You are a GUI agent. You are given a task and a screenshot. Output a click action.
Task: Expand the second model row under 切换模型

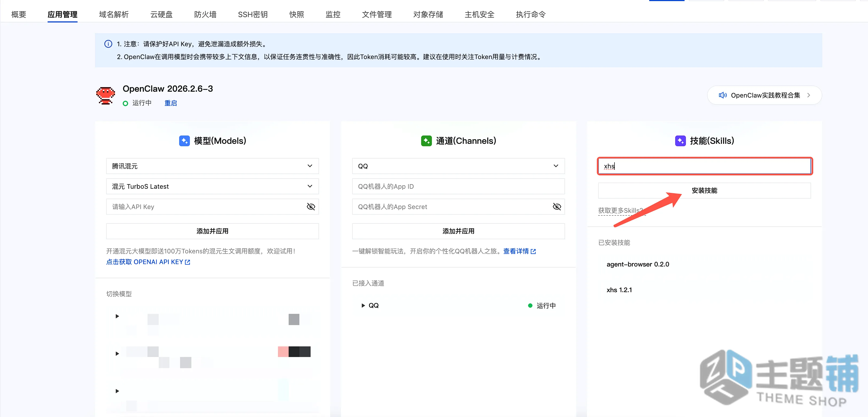[117, 354]
